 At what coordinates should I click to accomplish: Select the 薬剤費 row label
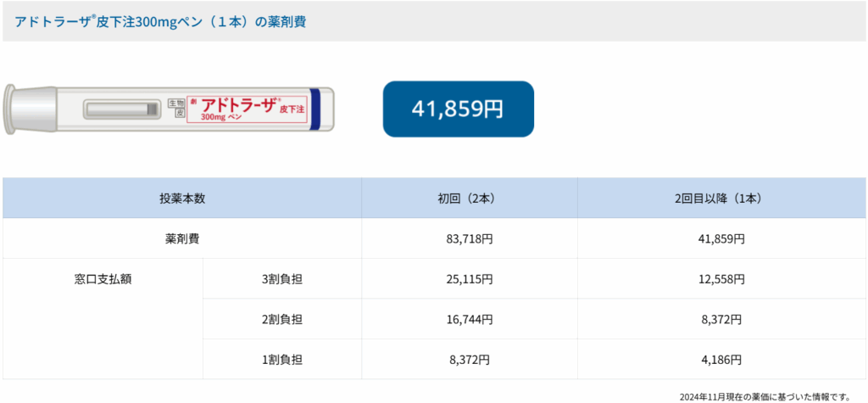pyautogui.click(x=182, y=239)
